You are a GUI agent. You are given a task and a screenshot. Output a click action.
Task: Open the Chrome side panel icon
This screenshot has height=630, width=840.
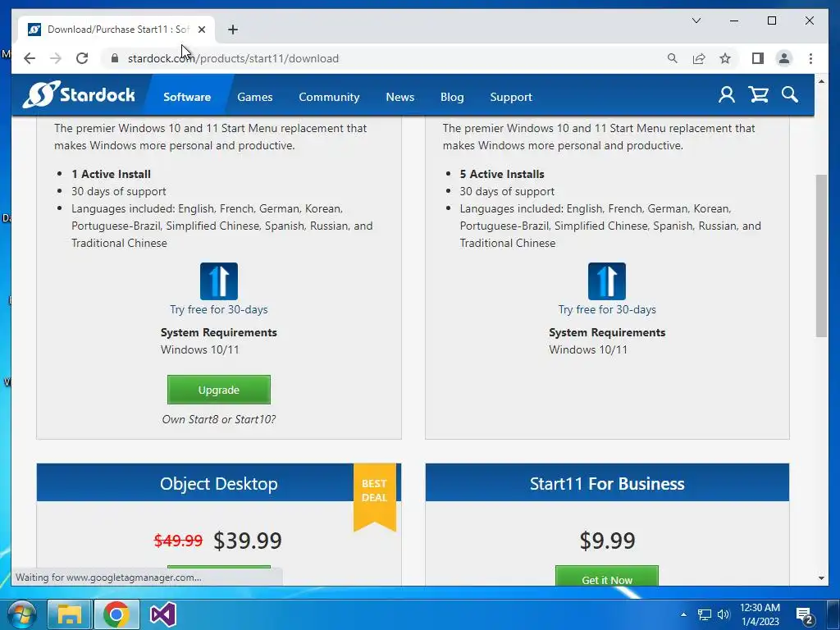757,58
